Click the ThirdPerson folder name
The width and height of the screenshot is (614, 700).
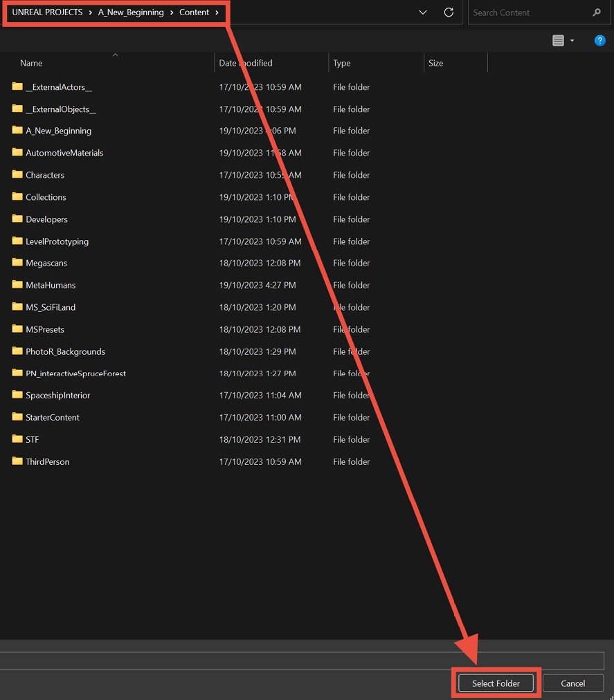(x=47, y=461)
